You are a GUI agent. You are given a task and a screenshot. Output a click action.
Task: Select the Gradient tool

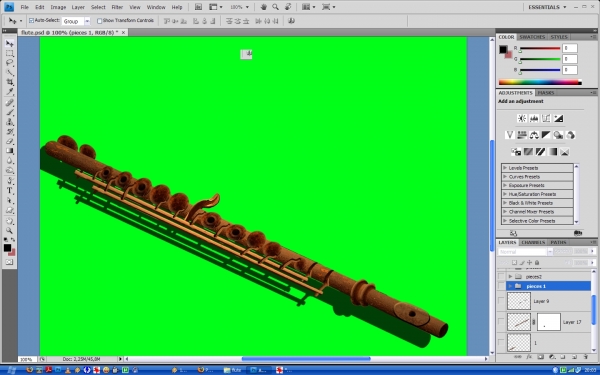pos(10,151)
